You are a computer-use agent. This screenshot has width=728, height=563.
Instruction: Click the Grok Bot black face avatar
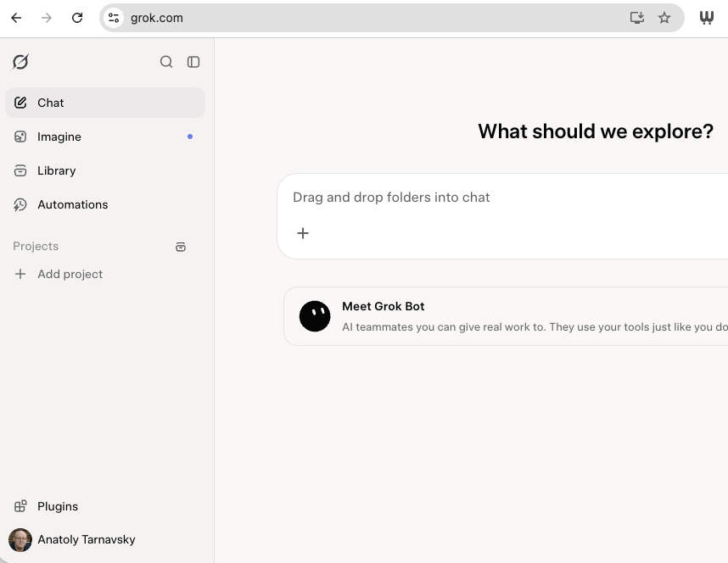click(x=315, y=316)
